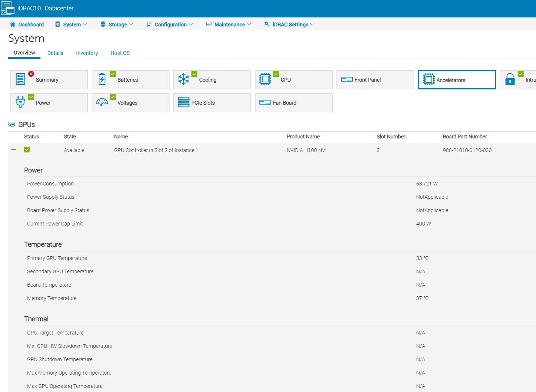Click the Cooling snowflake icon
Screen dimensions: 536x392
pos(184,79)
